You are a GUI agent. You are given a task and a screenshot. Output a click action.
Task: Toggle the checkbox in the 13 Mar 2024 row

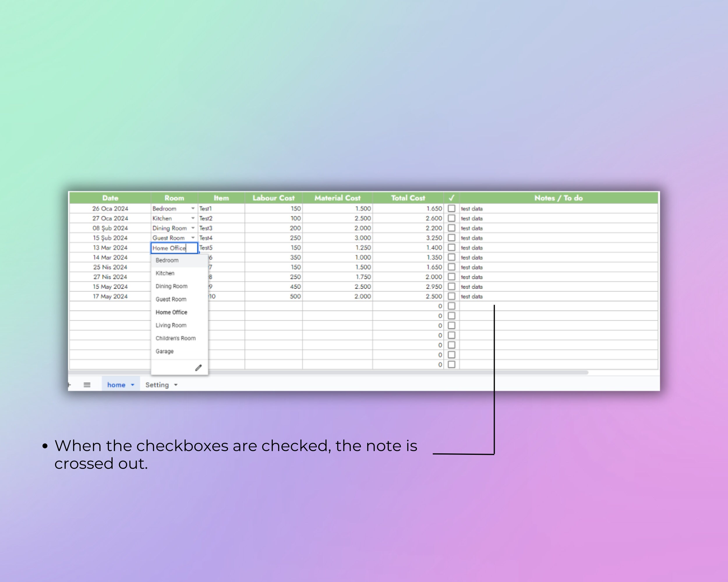coord(451,248)
